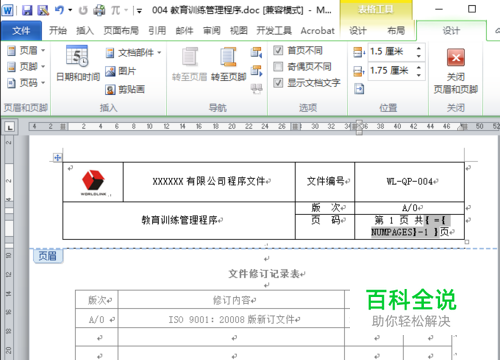This screenshot has height=360, width=500.
Task: Click the table move handle above header table
Action: click(x=57, y=158)
